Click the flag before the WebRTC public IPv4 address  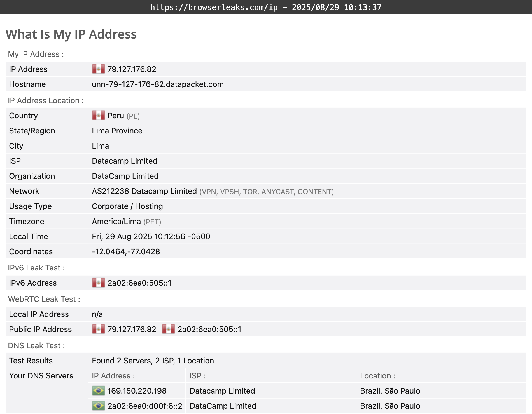click(99, 329)
